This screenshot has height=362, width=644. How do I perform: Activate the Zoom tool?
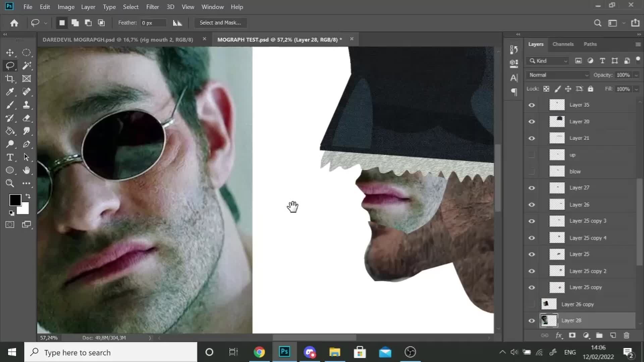tap(10, 183)
